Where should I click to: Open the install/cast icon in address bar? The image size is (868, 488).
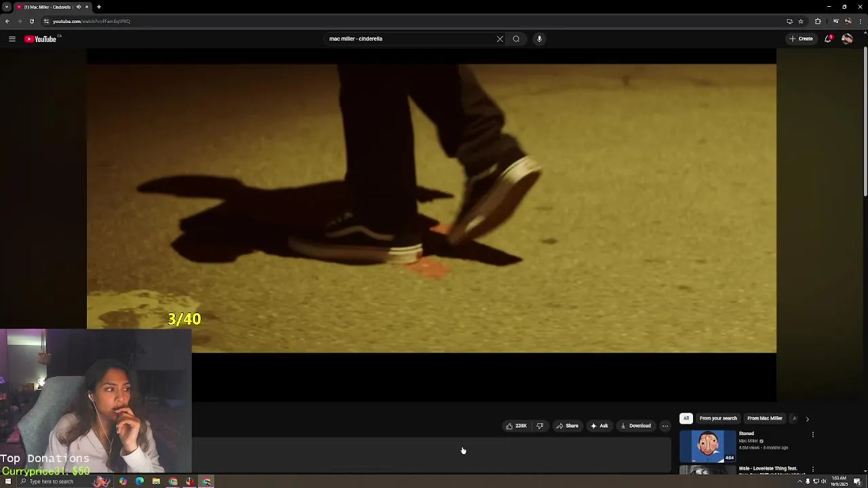[x=789, y=21]
